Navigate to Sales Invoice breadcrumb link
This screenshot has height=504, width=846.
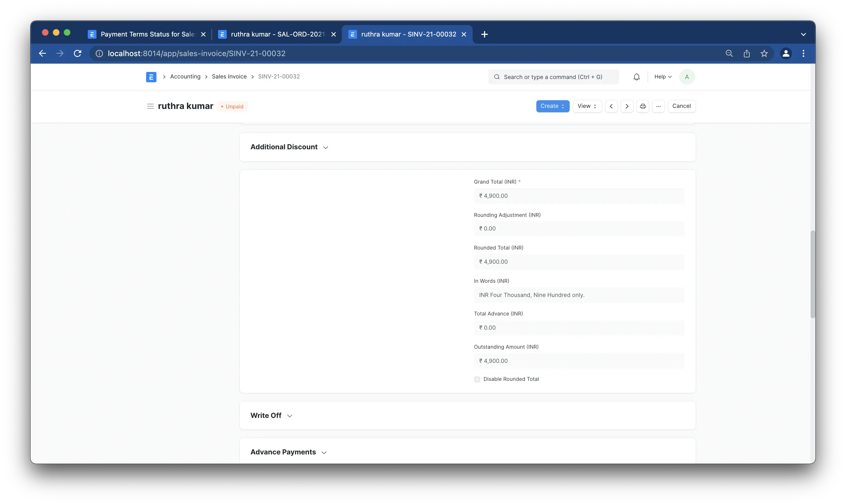[229, 76]
